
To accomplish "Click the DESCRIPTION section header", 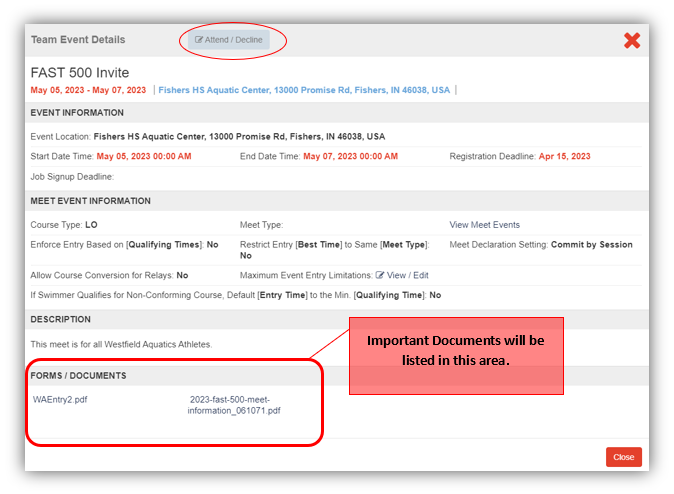I will pos(61,320).
